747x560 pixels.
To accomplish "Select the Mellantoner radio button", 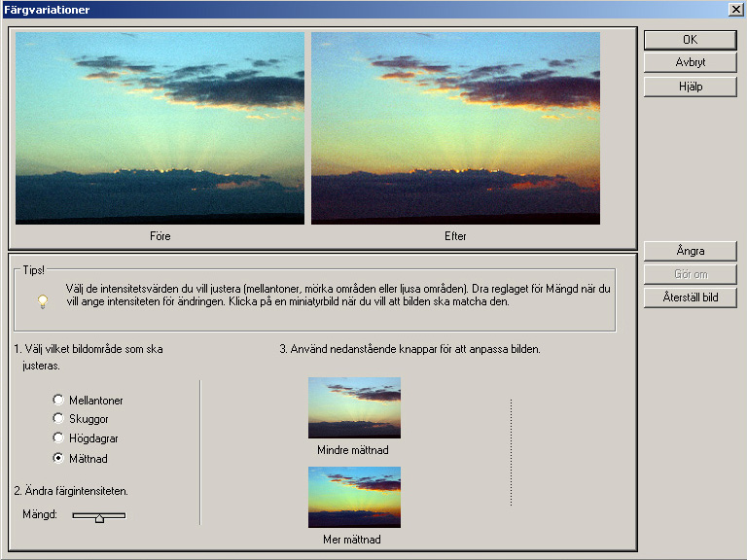I will tap(59, 400).
